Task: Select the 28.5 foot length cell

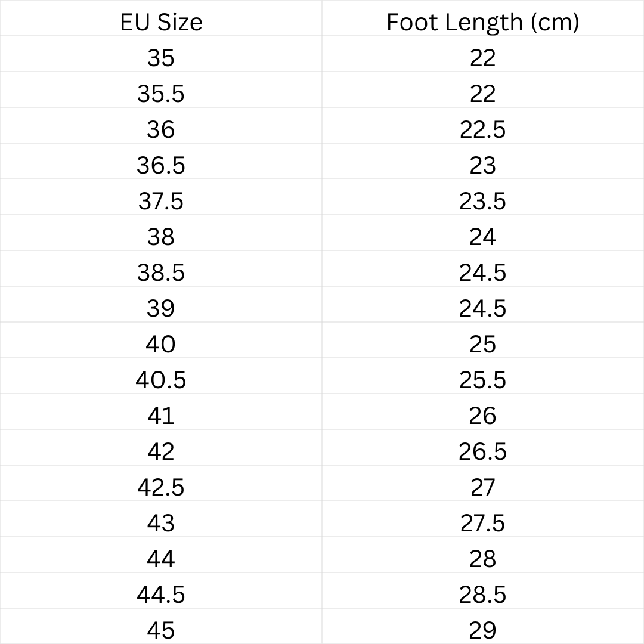Action: pos(482,595)
